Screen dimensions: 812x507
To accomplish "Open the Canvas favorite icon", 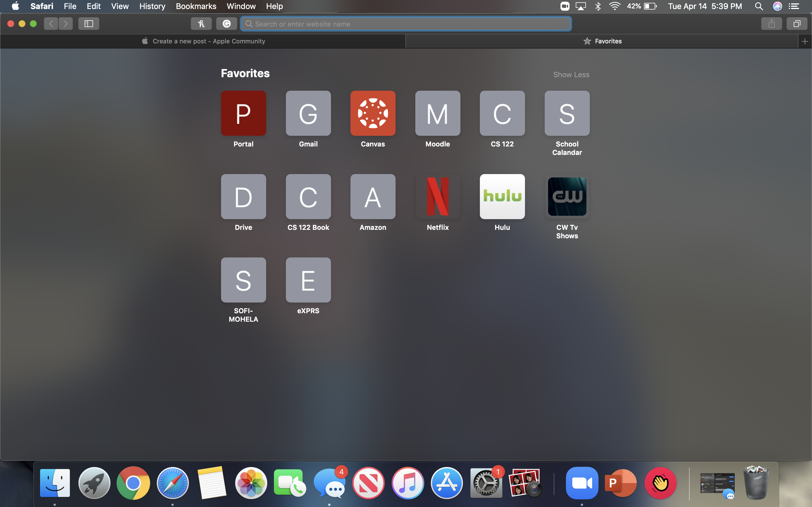I will click(373, 113).
